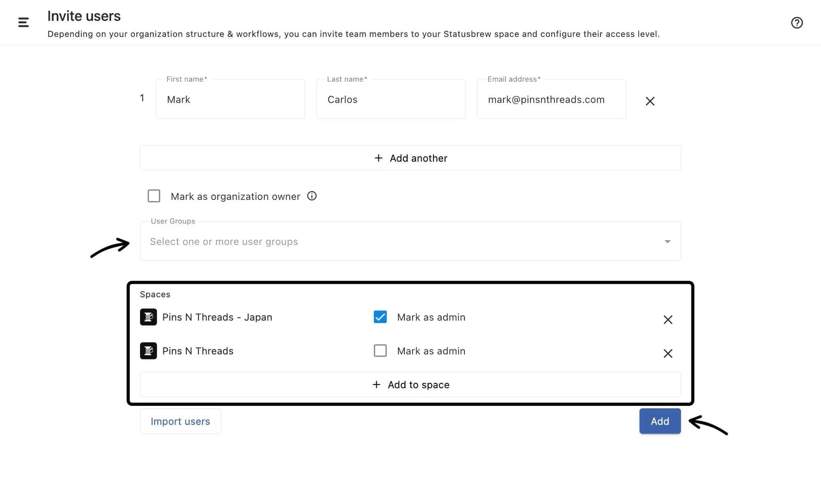Open the hamburger navigation menu
The image size is (821, 504).
23,22
